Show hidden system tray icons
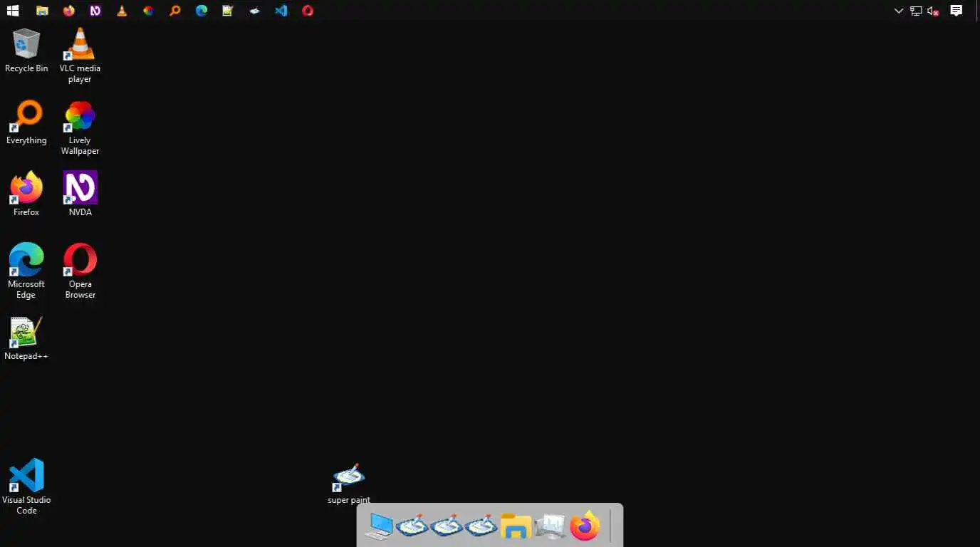980x547 pixels. 899,11
